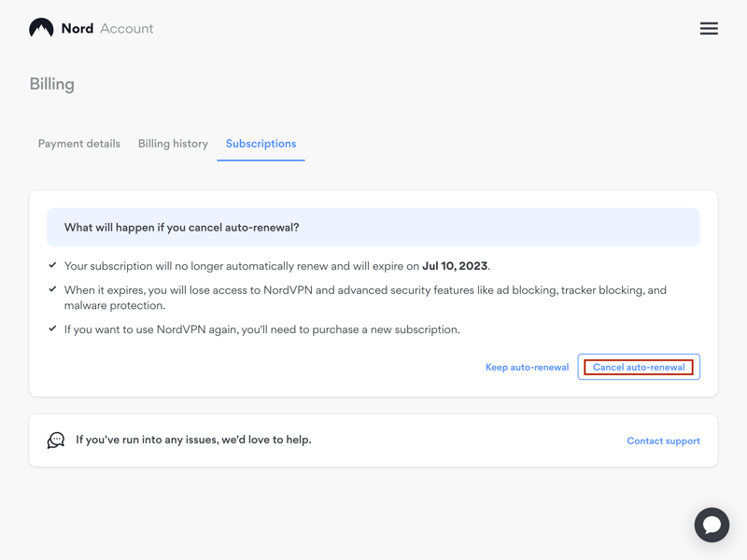Confirm with the Cancel auto-renewal button
This screenshot has height=560, width=747.
click(x=639, y=367)
